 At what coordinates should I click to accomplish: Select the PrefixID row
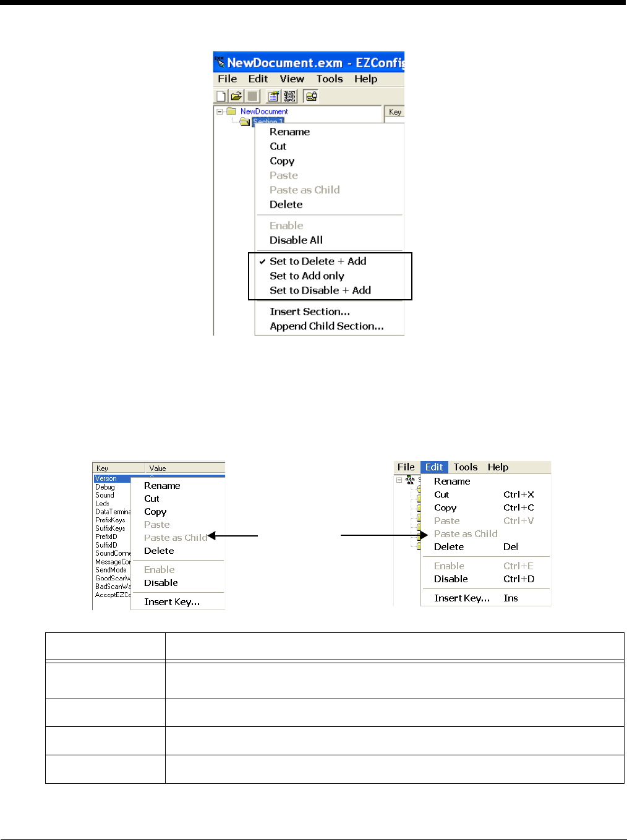(106, 537)
